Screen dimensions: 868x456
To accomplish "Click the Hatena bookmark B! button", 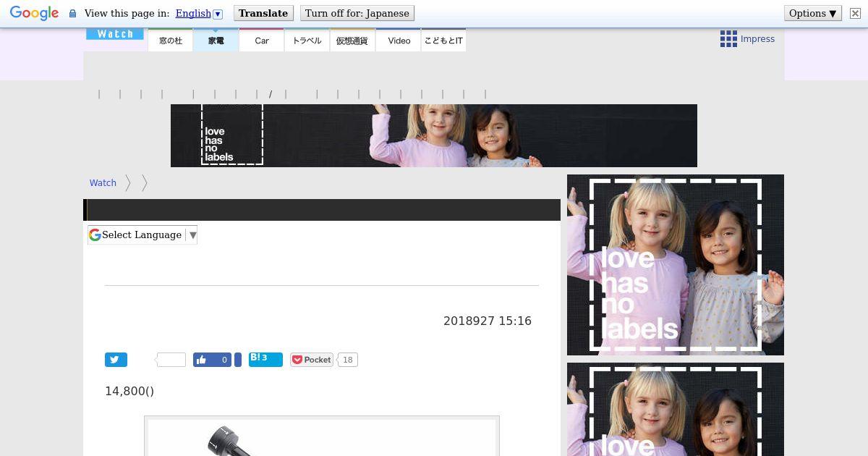I will point(265,359).
